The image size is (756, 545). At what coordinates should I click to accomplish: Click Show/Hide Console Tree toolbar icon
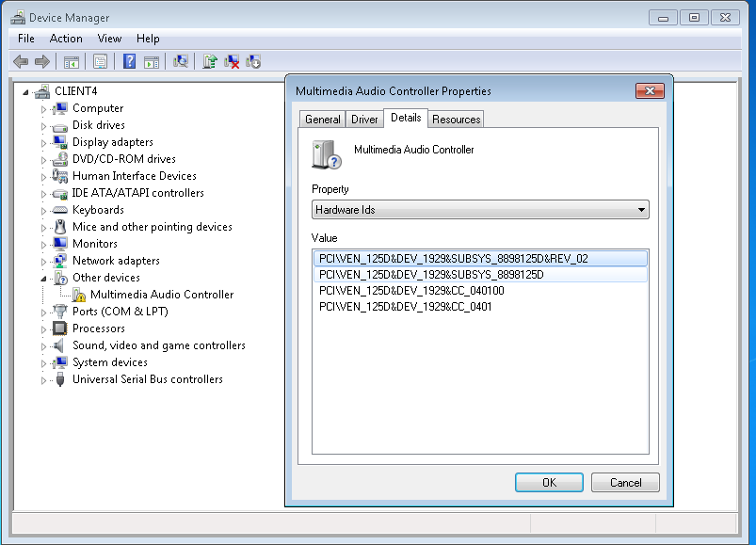(x=71, y=61)
